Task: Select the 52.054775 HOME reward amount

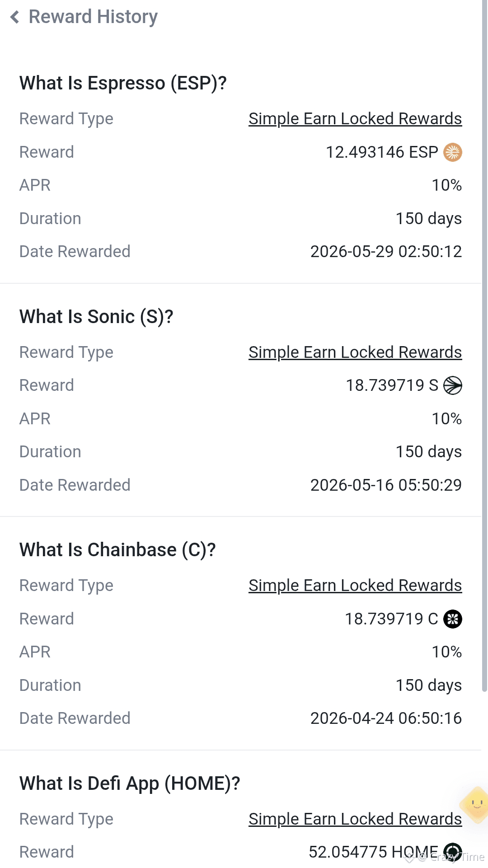Action: coord(373,852)
